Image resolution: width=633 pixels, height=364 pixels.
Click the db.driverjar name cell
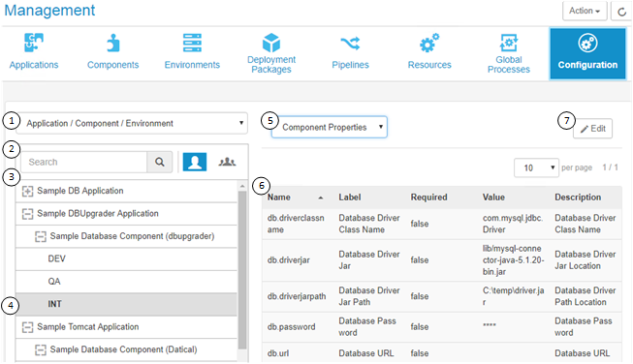pyautogui.click(x=288, y=260)
